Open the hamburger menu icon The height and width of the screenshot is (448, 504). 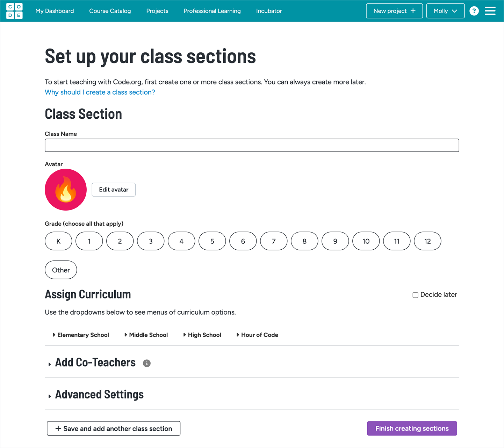coord(490,11)
